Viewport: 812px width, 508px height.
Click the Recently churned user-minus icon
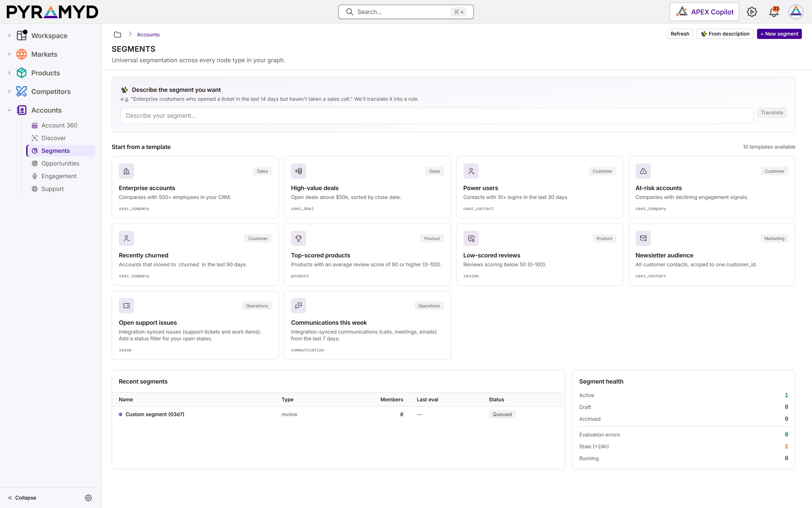pos(126,238)
